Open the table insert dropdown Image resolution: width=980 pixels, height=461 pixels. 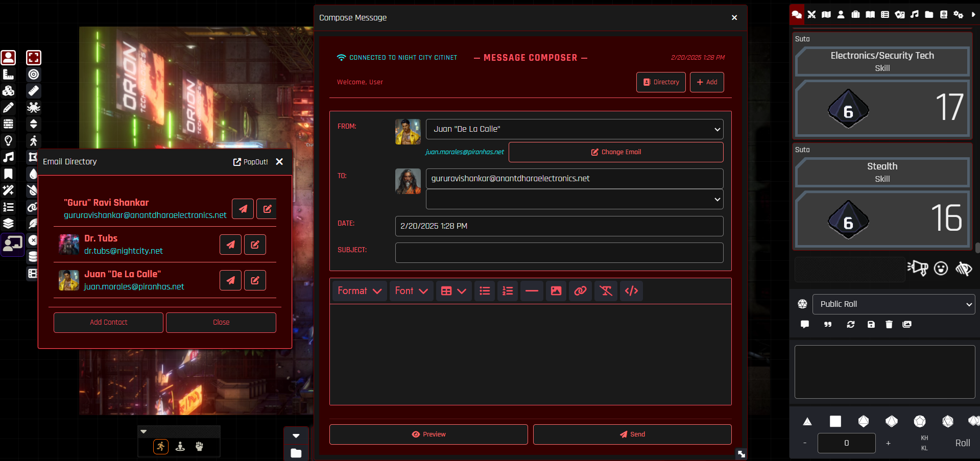coord(453,291)
